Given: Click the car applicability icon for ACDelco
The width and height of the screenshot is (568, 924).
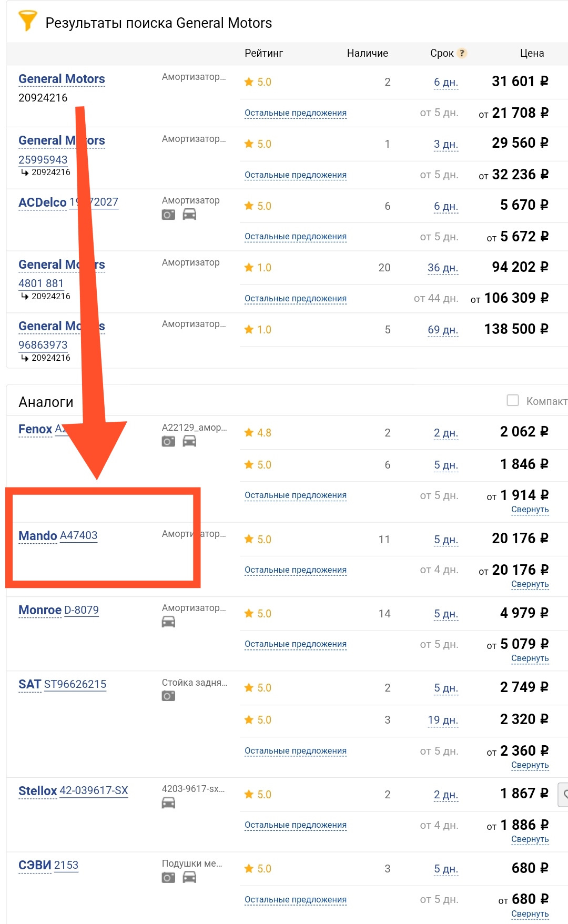Looking at the screenshot, I should coord(189,215).
